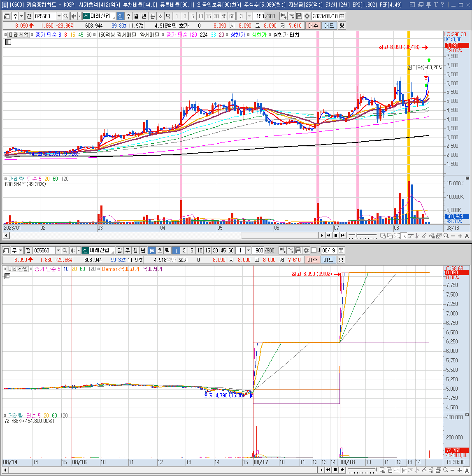Click the minus zoom-out icon in the upper chart bottom bar
The image size is (472, 476).
(453, 236)
